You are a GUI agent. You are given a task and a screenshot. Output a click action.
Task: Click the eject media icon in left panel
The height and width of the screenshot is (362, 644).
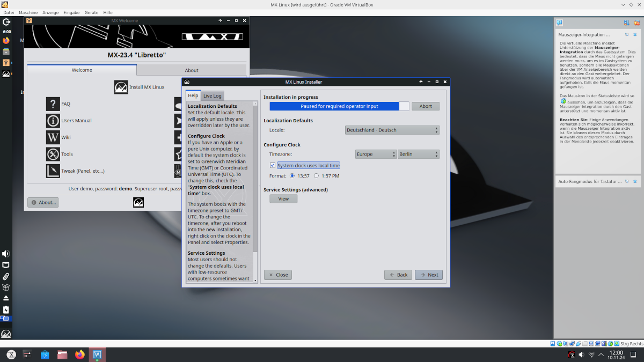click(x=6, y=298)
